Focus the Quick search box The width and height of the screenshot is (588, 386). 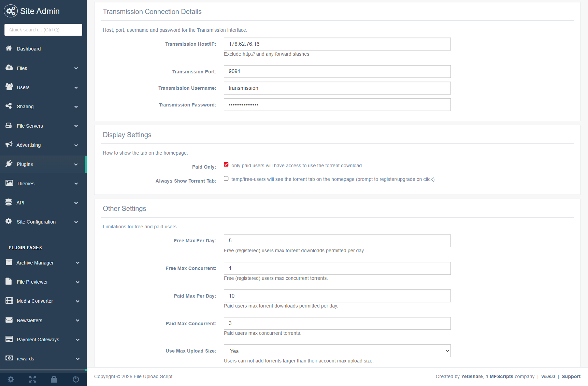click(x=43, y=30)
